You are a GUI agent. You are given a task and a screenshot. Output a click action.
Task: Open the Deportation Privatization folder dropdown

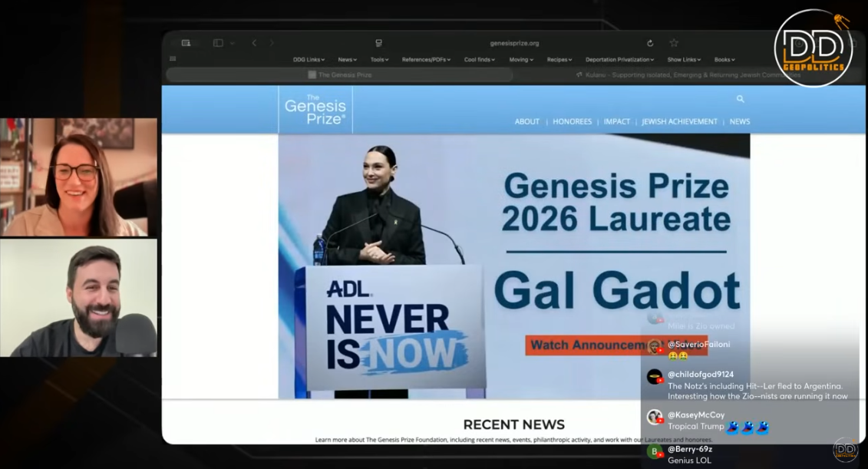(x=619, y=59)
